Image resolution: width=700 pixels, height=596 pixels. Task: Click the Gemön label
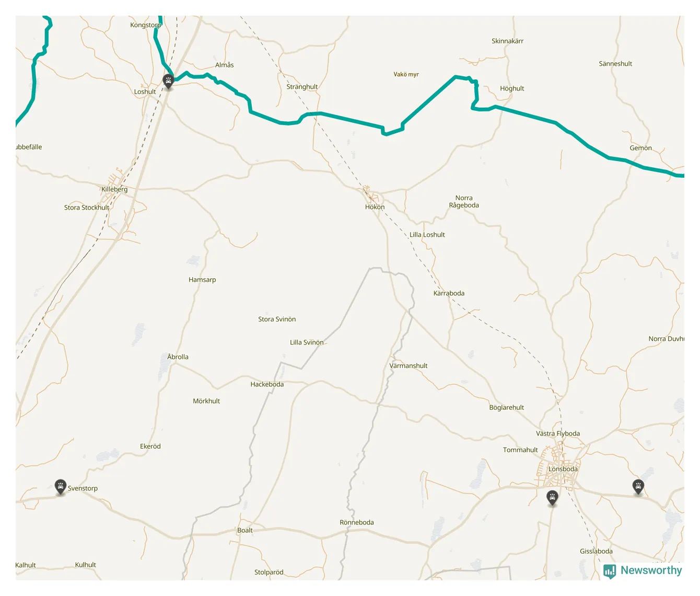click(x=640, y=148)
